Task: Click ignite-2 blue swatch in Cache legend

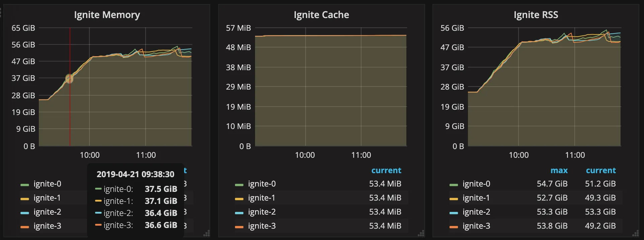Action: pyautogui.click(x=239, y=213)
